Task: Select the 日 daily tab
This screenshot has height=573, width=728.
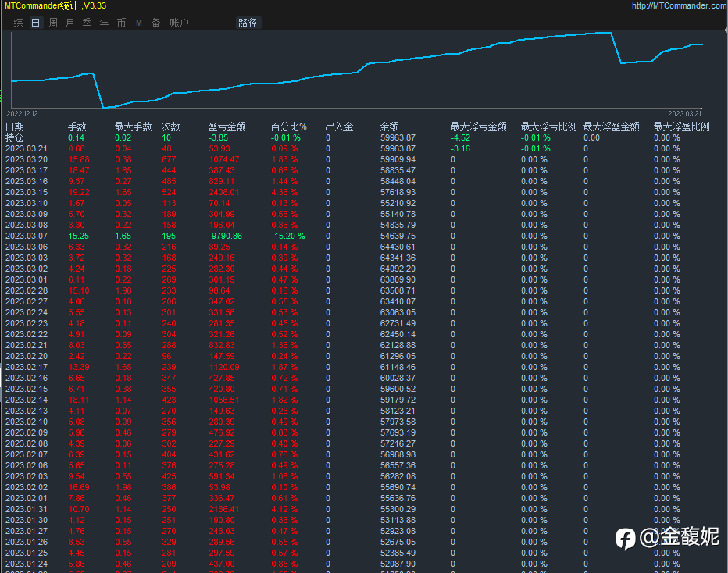Action: [x=36, y=23]
